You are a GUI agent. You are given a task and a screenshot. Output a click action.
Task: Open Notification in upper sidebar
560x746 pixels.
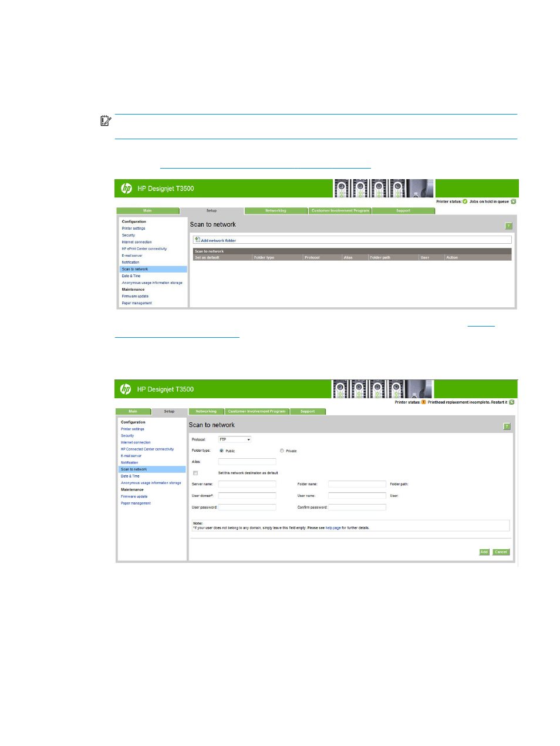click(130, 263)
